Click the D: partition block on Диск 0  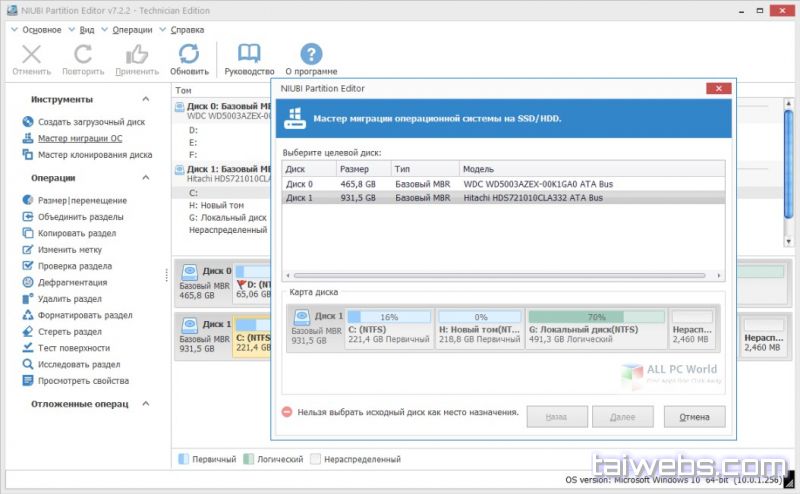pos(253,282)
